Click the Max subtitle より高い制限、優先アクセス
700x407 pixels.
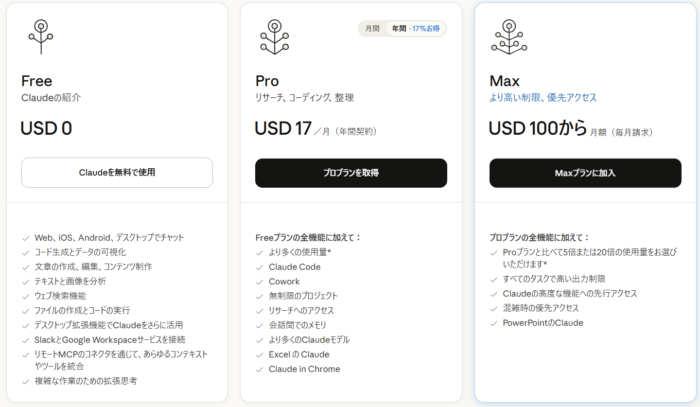click(543, 97)
